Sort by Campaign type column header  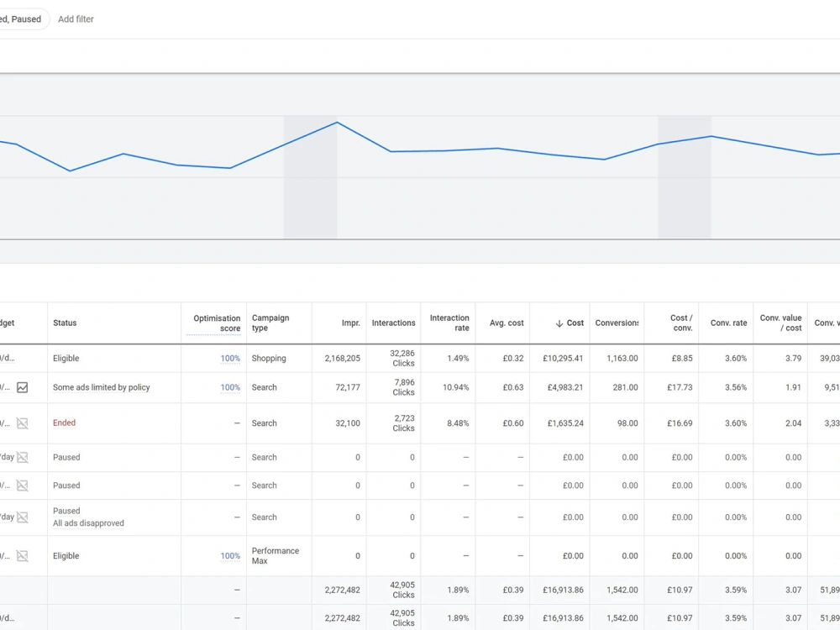[x=270, y=323]
